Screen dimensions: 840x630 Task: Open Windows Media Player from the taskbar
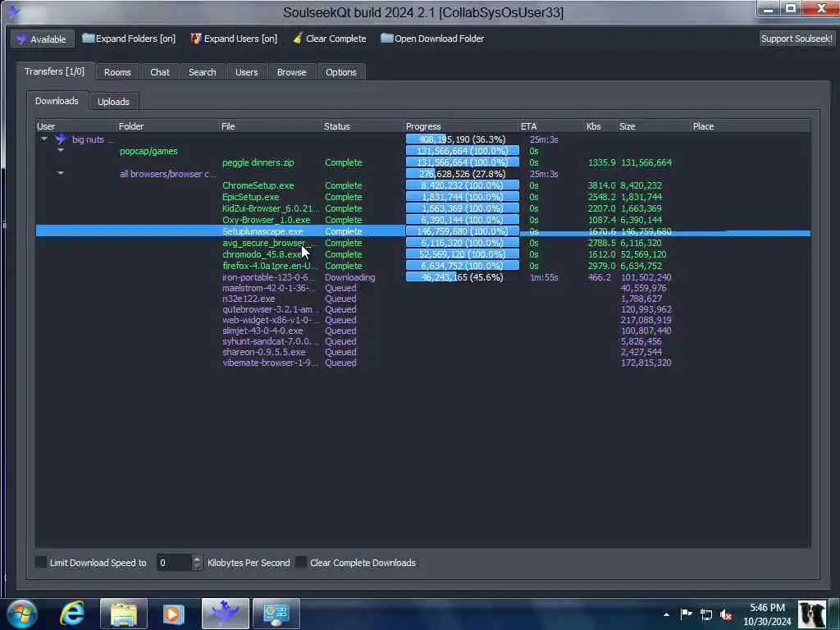(x=174, y=614)
